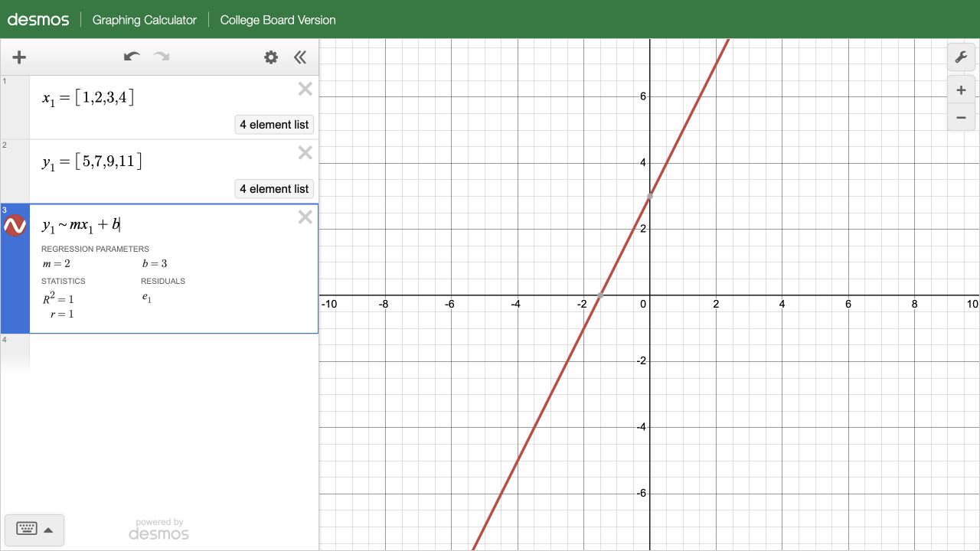
Task: Click the Desmos logo
Action: click(x=38, y=20)
